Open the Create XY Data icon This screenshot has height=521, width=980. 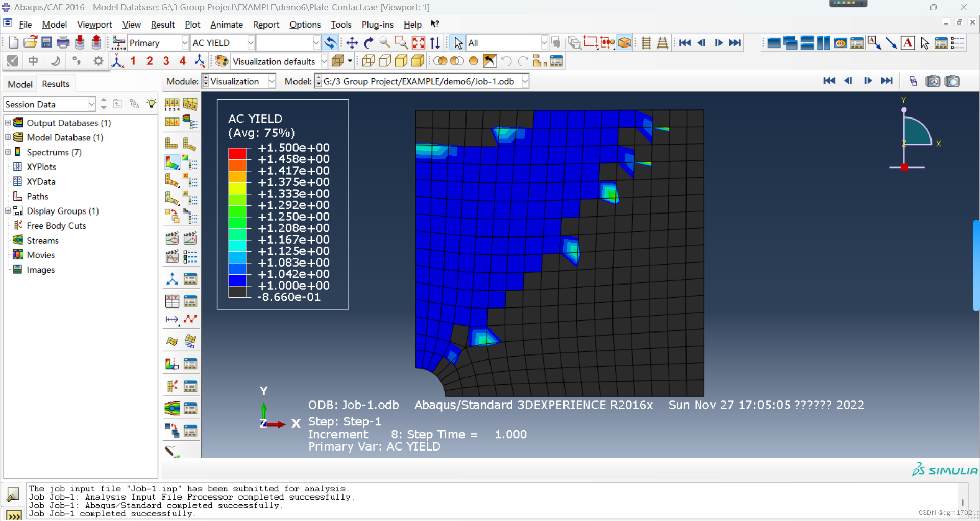click(x=172, y=301)
